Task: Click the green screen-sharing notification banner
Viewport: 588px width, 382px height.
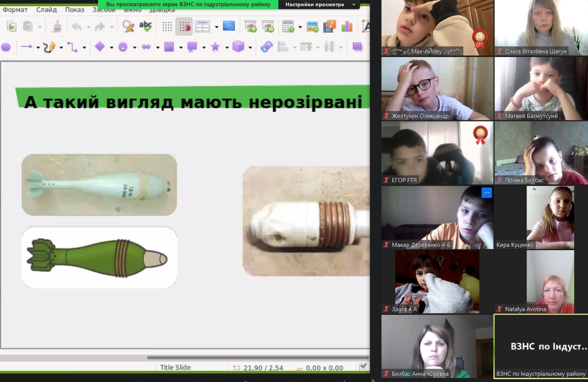Action: [x=188, y=4]
